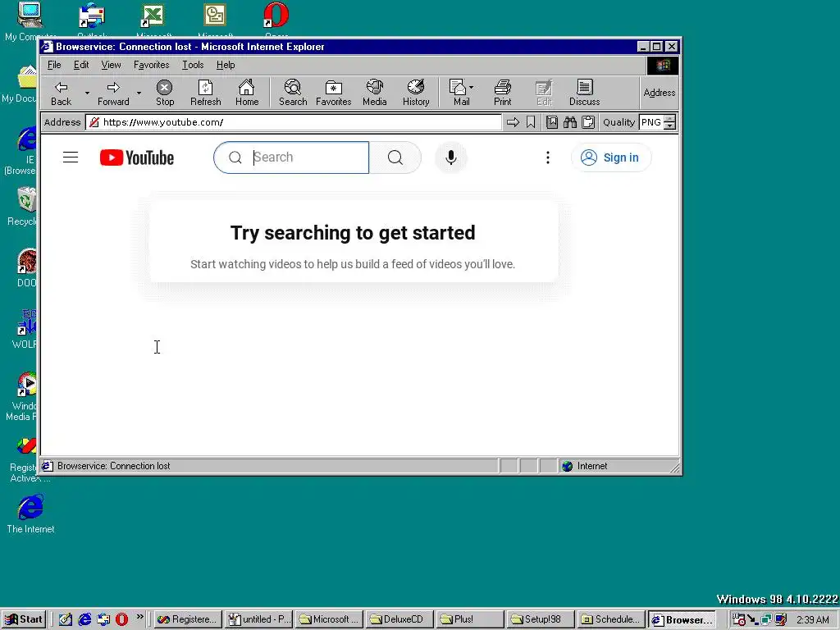Switch to the DeluxeCD taskbar folder
The image size is (840, 630).
[x=399, y=619]
